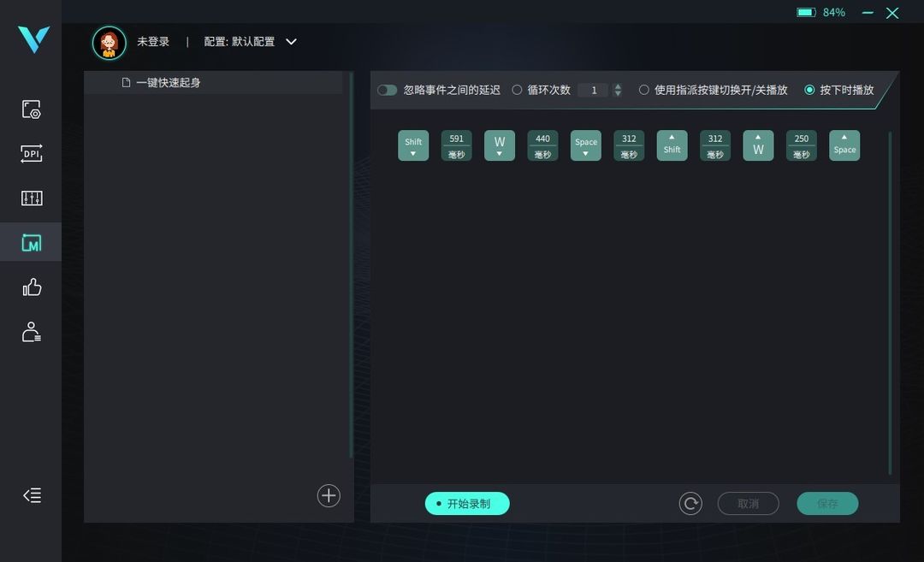Click the 取消 button
The height and width of the screenshot is (562, 924).
(x=749, y=504)
